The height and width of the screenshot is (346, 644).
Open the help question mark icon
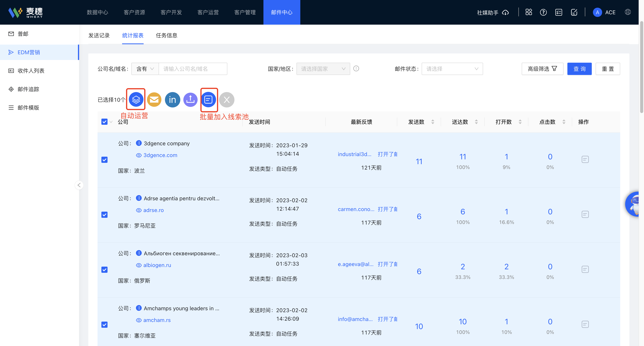(543, 12)
